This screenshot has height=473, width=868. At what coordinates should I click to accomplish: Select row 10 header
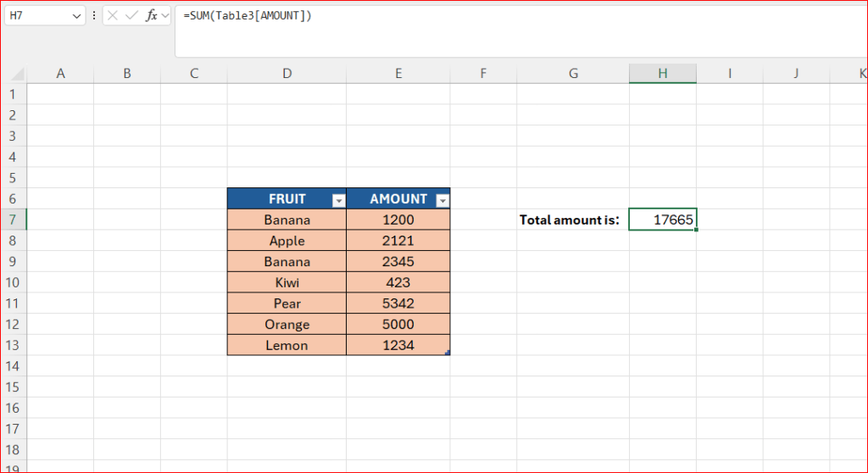point(13,282)
